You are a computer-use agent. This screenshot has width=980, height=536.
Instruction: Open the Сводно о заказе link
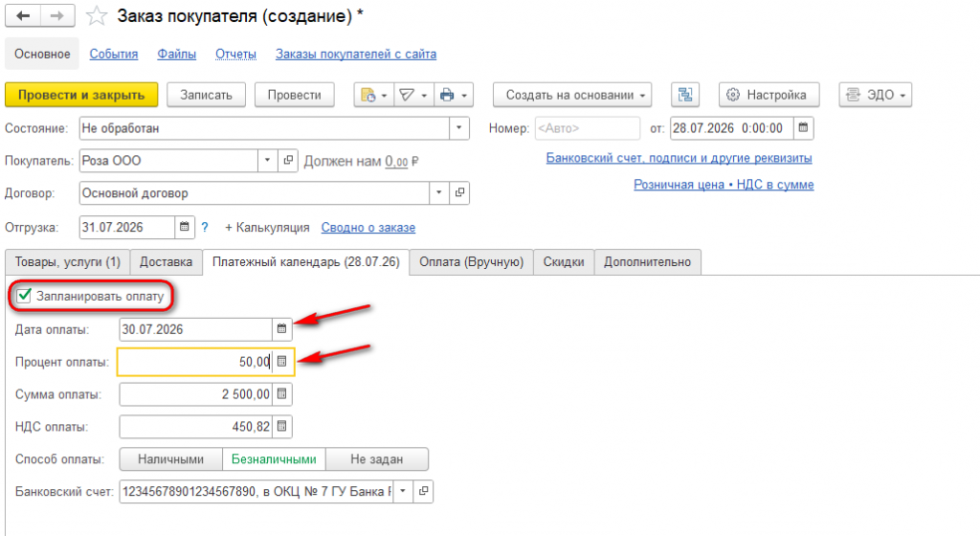pyautogui.click(x=368, y=228)
